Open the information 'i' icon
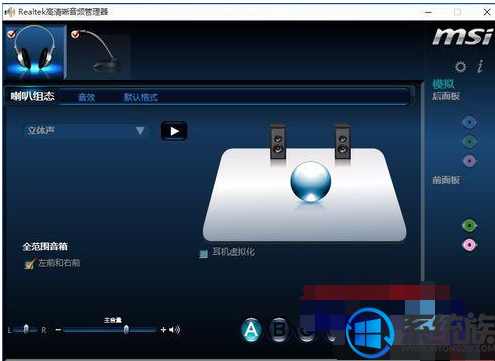The height and width of the screenshot is (361, 495). [480, 66]
